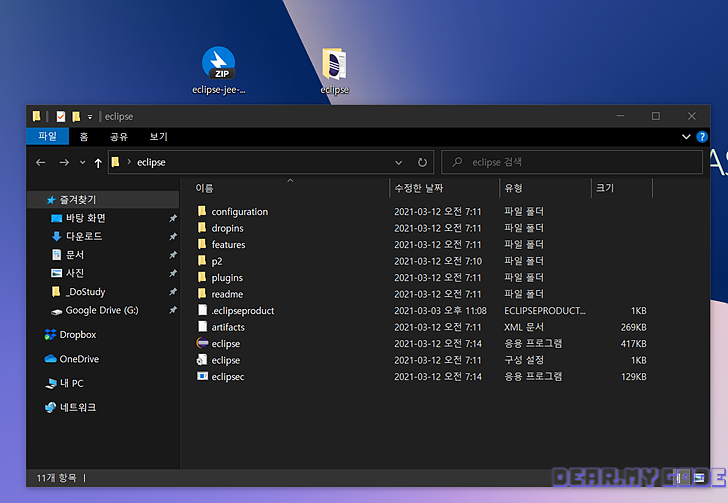Go forward with the right arrow
Image resolution: width=728 pixels, height=503 pixels.
[x=64, y=162]
